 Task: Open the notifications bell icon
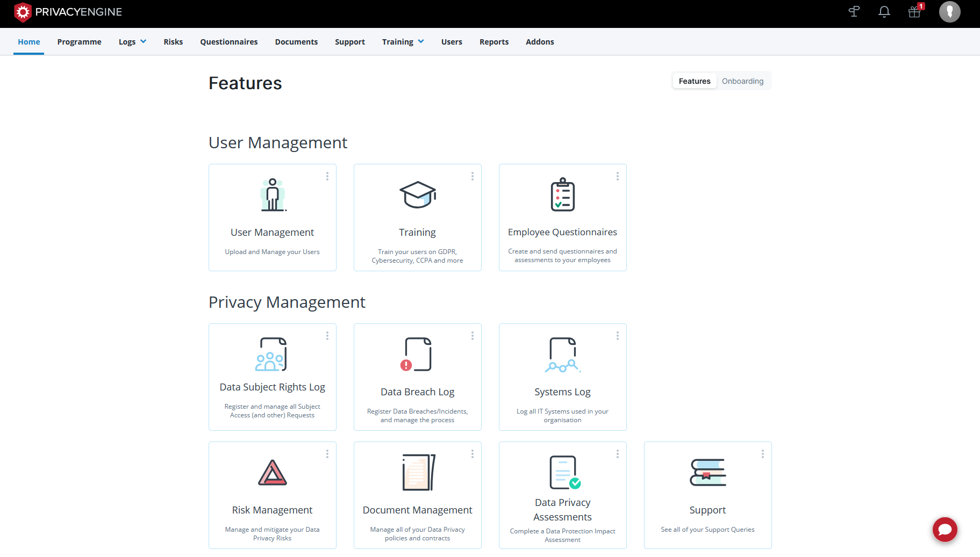(x=884, y=11)
